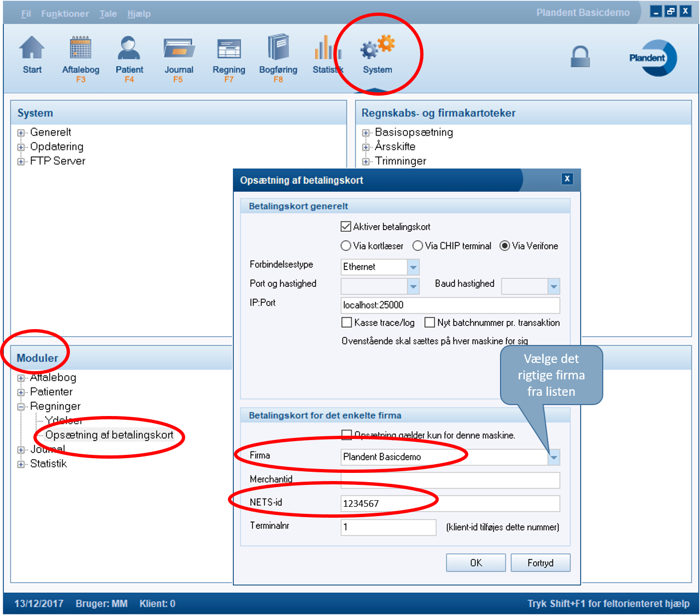Open the Start home icon

[x=32, y=50]
